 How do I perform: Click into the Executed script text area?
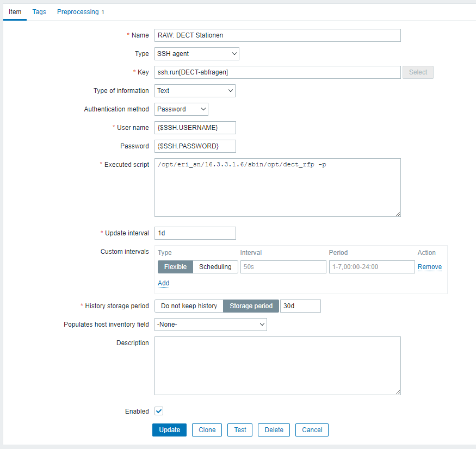click(277, 188)
